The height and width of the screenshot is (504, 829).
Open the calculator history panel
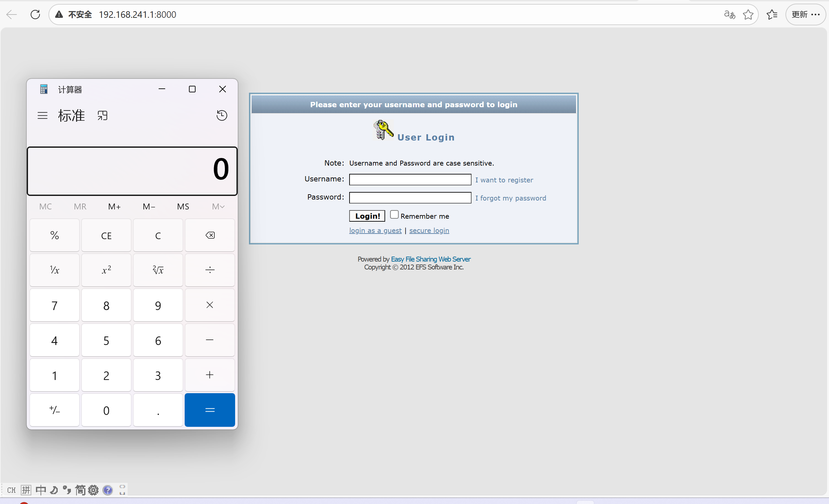click(x=222, y=115)
